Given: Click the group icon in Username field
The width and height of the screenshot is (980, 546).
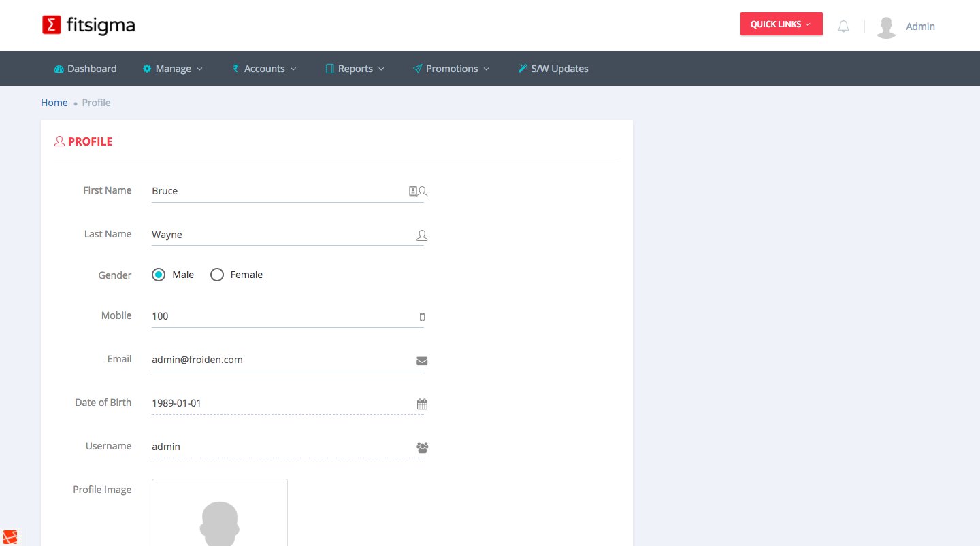Looking at the screenshot, I should (x=422, y=447).
